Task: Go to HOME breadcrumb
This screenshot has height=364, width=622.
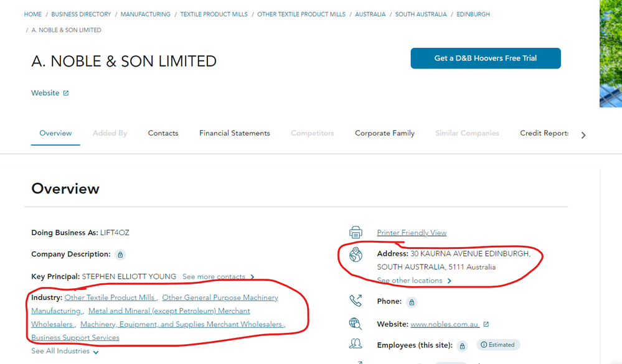Action: click(32, 14)
